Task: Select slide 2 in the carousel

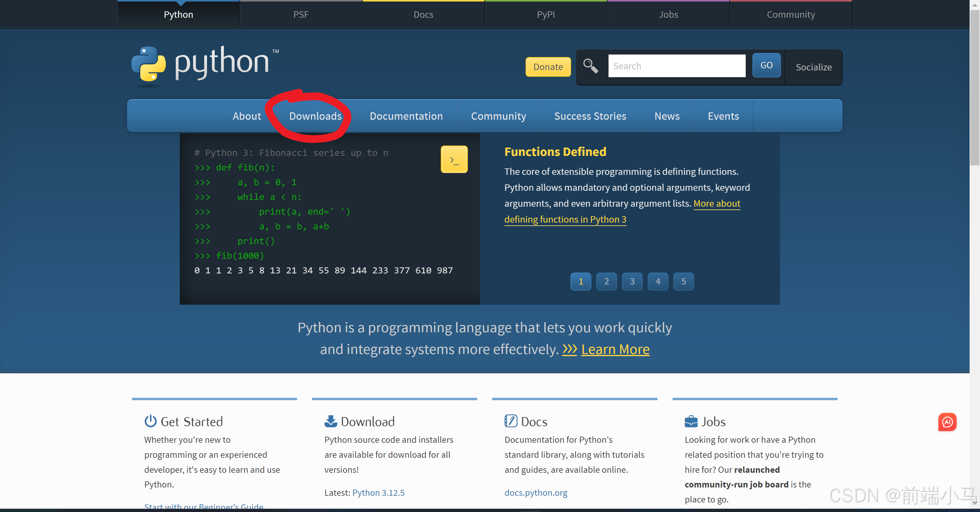Action: (x=606, y=281)
